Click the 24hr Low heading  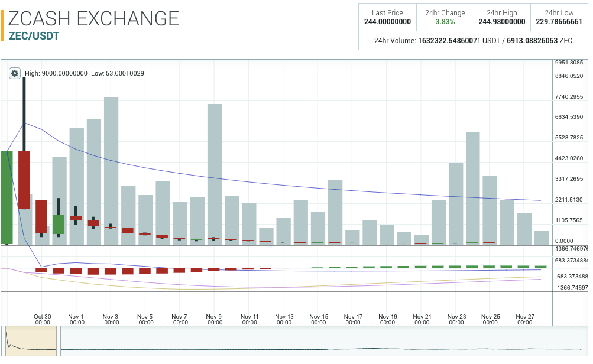click(559, 13)
